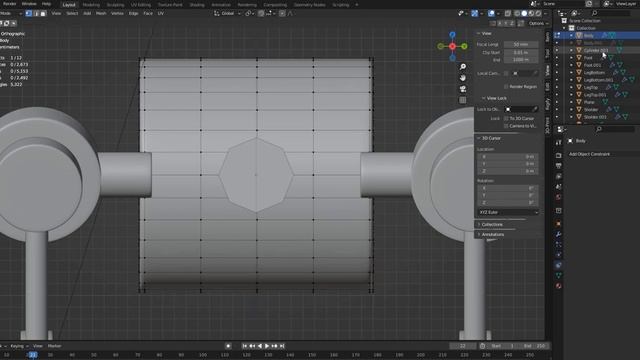Viewport: 640px width, 360px height.
Task: Open the Physics properties tab icon
Action: (x=558, y=255)
